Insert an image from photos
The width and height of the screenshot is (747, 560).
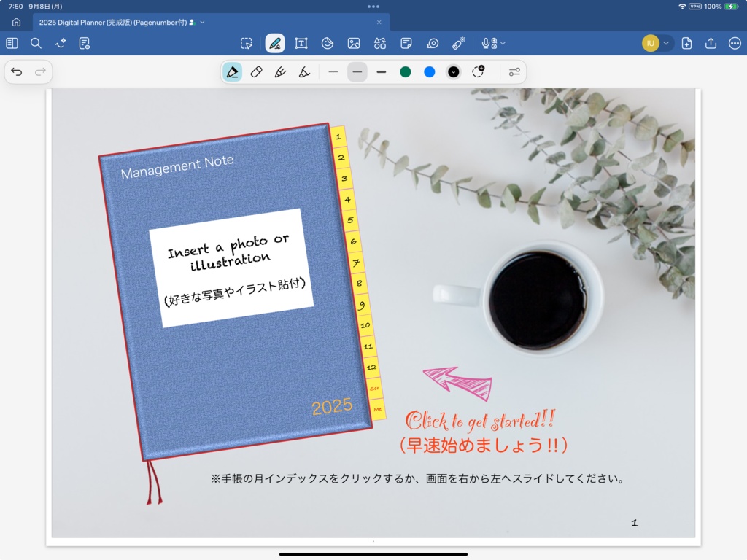click(x=354, y=43)
